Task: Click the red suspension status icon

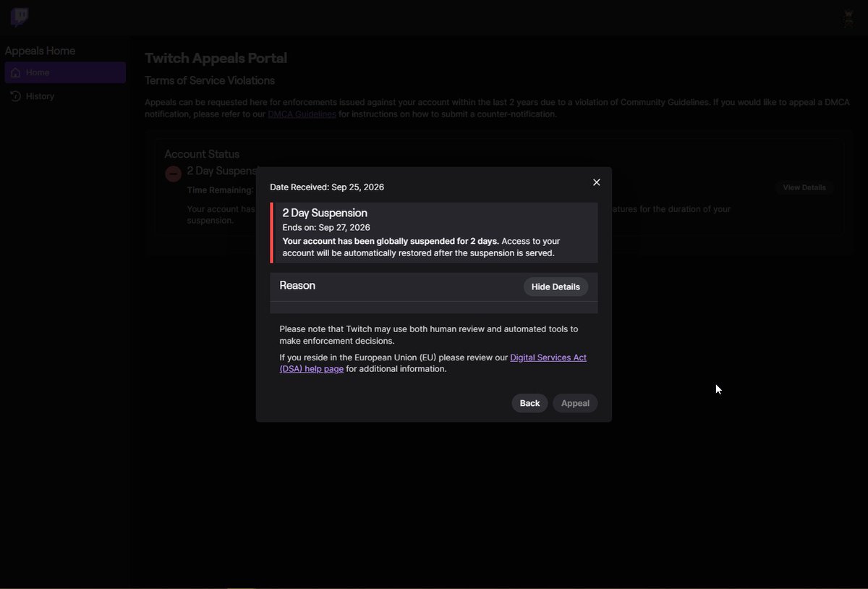Action: coord(173,174)
